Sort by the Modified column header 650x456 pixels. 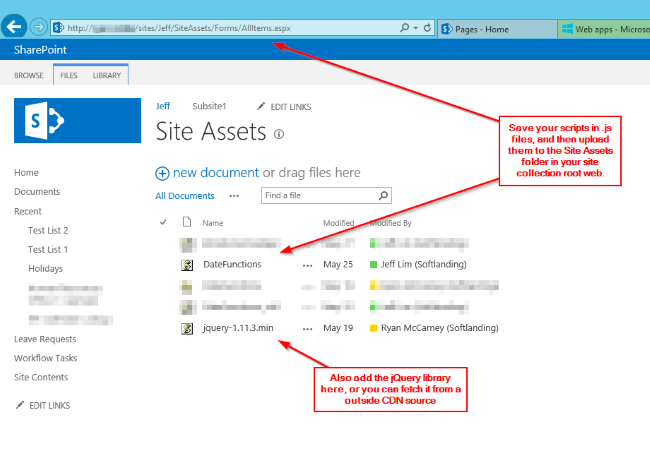339,223
